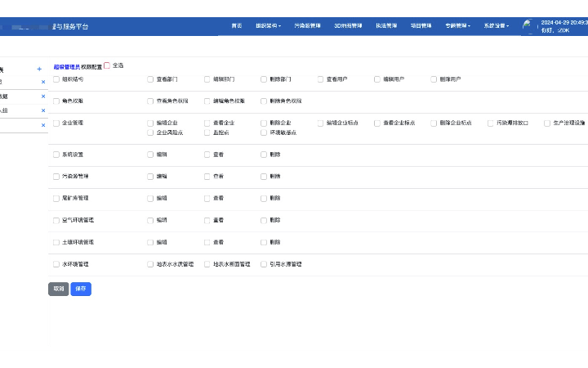Check the 土壤环境管理 group checkbox
This screenshot has height=368, width=588.
click(x=56, y=242)
